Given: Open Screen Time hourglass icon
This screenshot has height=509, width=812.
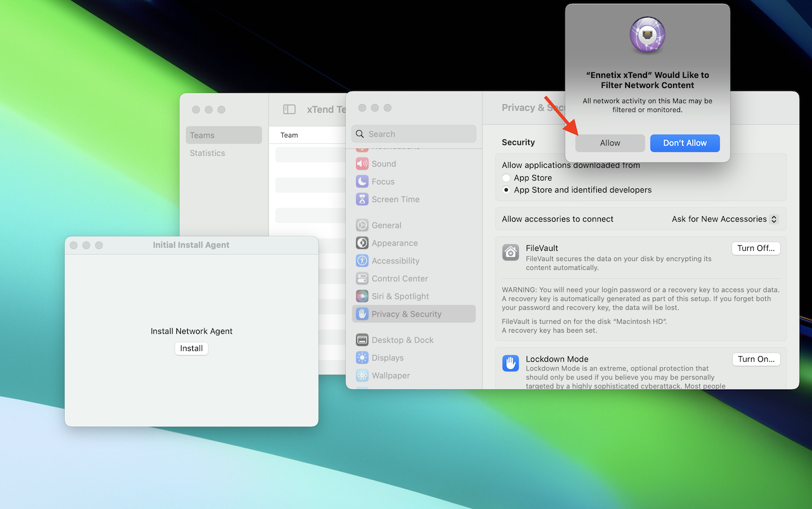Looking at the screenshot, I should tap(362, 199).
